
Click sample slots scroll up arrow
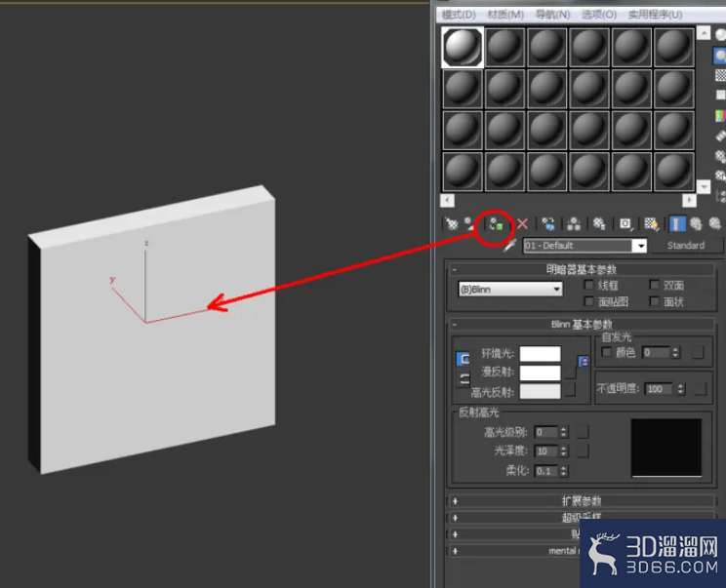(x=704, y=33)
